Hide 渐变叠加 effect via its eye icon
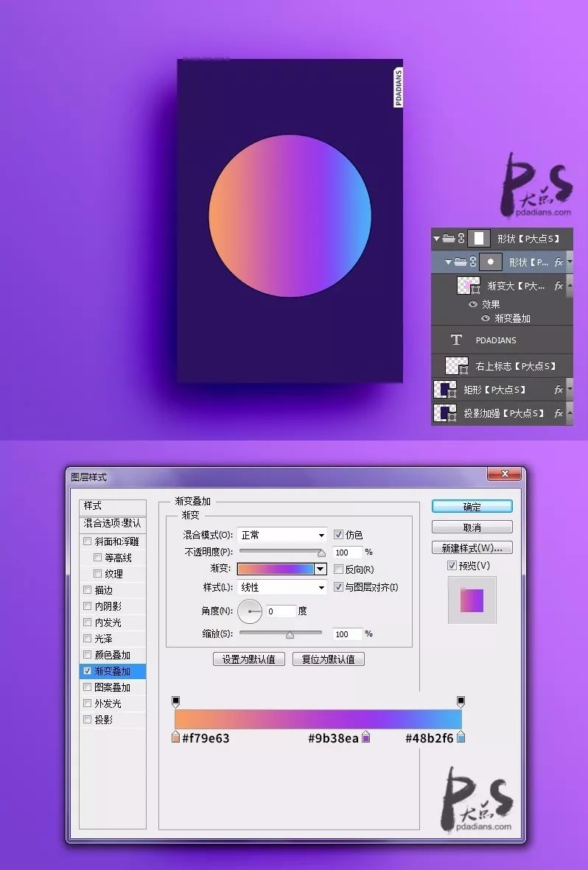Screen dimensions: 588x870 click(486, 318)
